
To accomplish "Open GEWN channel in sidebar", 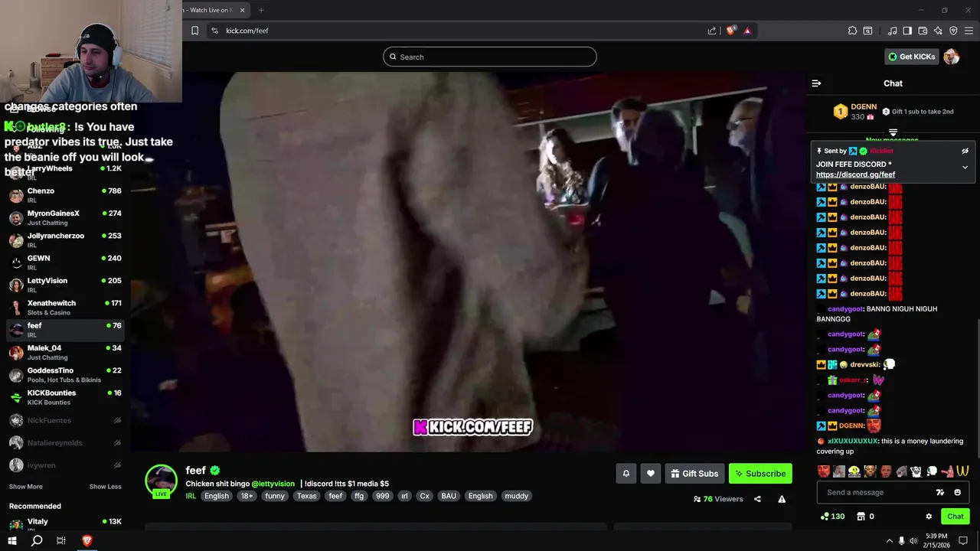I will tap(65, 262).
